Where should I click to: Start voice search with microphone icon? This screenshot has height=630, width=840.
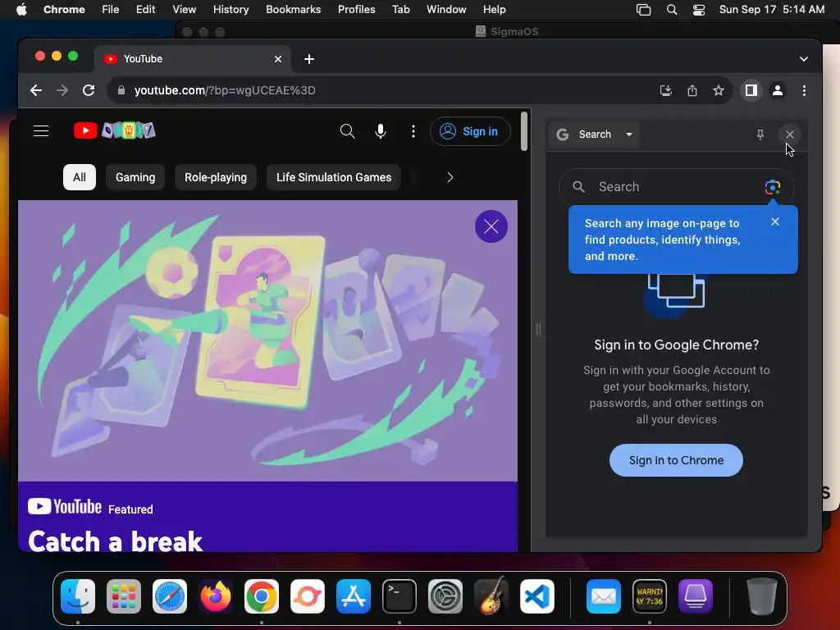coord(381,131)
